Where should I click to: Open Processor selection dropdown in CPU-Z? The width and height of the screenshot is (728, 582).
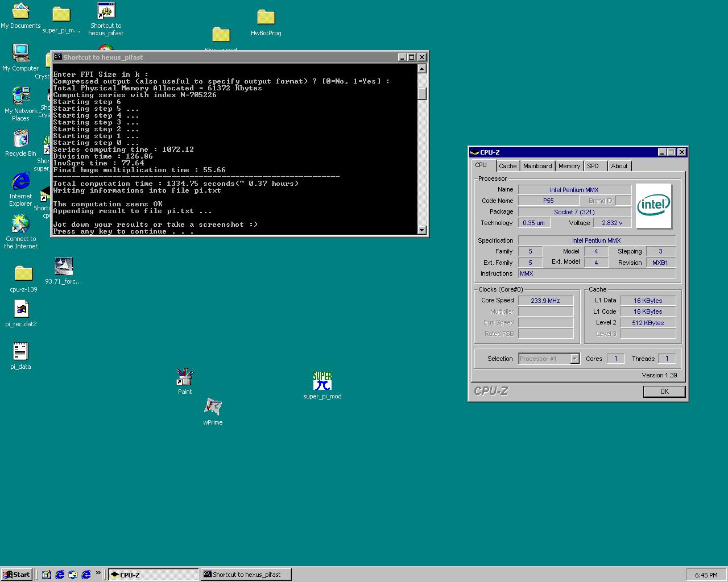[574, 359]
